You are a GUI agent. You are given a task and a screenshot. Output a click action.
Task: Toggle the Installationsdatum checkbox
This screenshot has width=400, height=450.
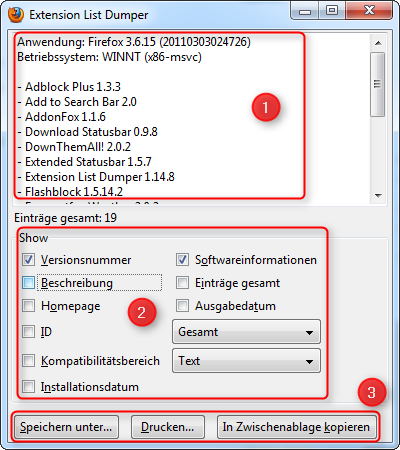[28, 387]
